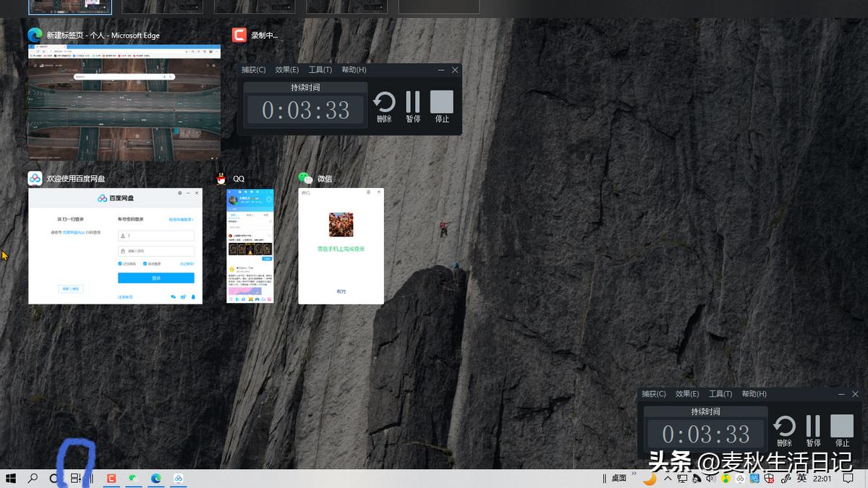
Task: Click the orange moon tray icon
Action: pos(650,479)
